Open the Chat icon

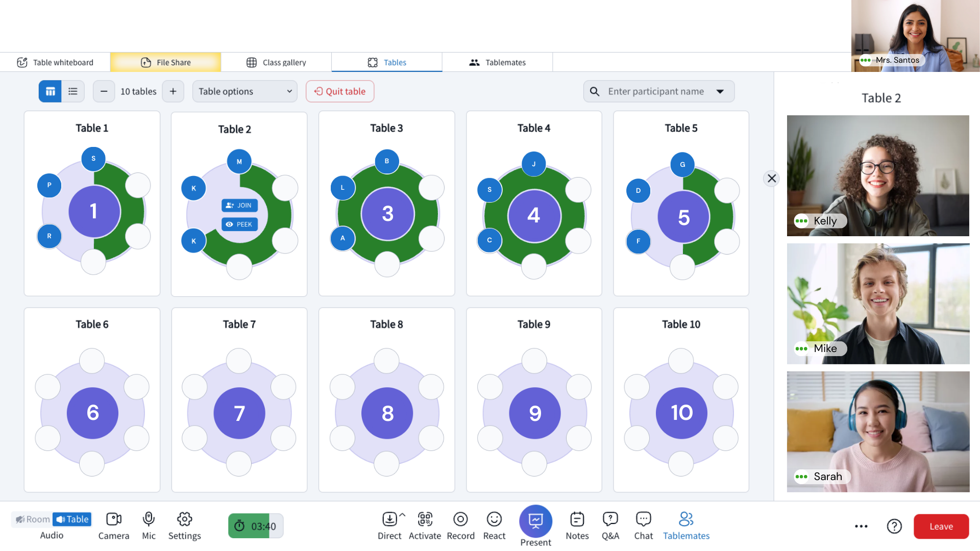coord(643,519)
